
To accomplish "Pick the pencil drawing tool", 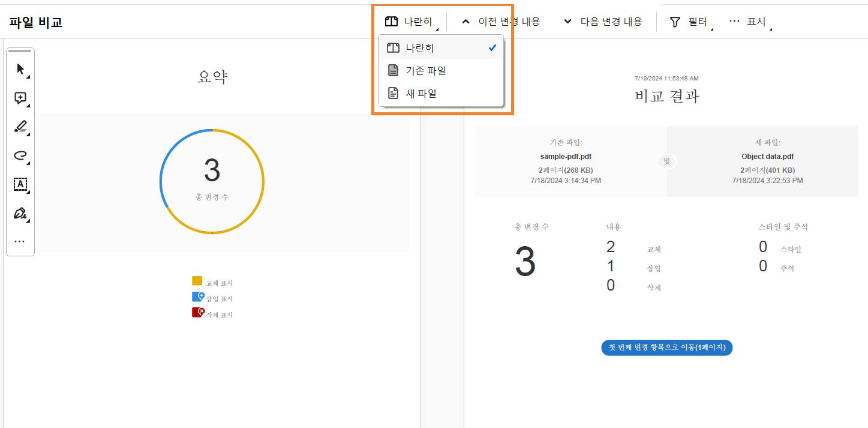I will coord(20,126).
